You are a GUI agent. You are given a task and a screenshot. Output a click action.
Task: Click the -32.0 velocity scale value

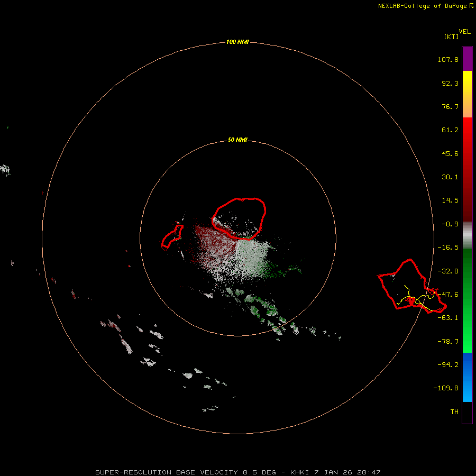[x=448, y=271]
